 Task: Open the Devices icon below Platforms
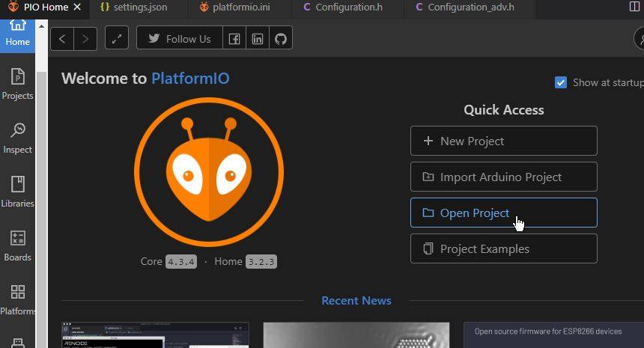[17, 343]
